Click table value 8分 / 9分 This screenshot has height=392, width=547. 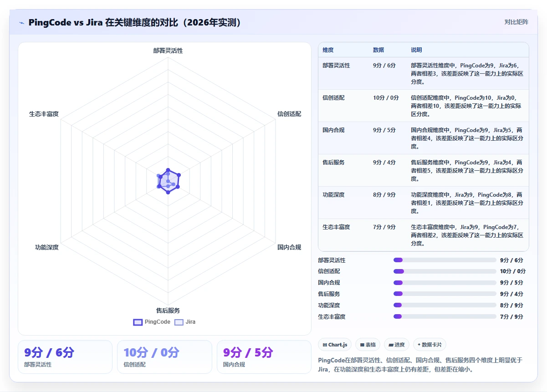pyautogui.click(x=384, y=195)
